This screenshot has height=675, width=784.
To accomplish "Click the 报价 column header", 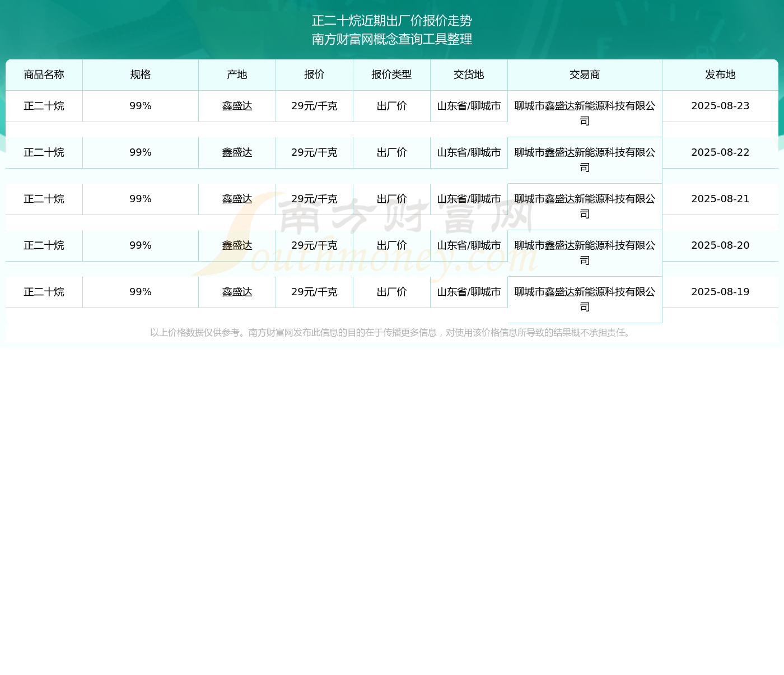I will tap(314, 75).
